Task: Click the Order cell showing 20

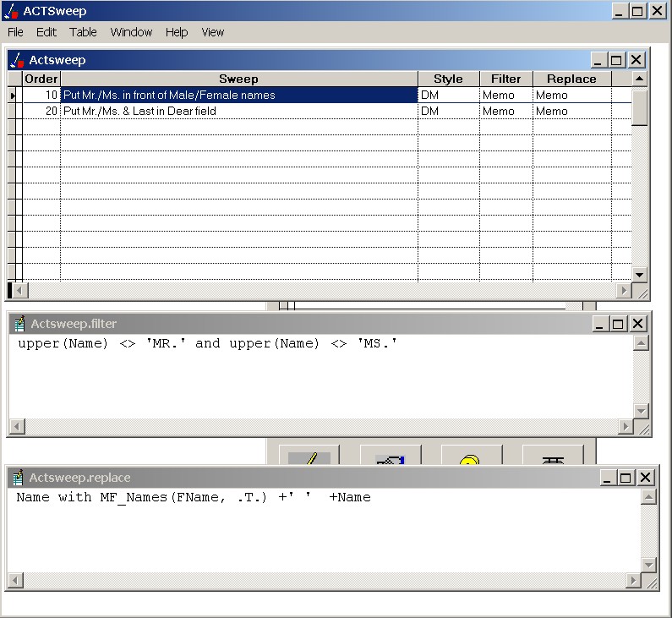Action: [41, 111]
